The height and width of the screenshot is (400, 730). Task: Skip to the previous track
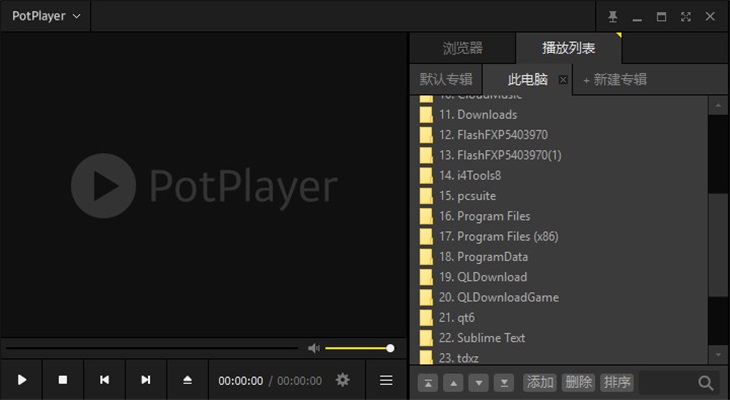pyautogui.click(x=104, y=380)
